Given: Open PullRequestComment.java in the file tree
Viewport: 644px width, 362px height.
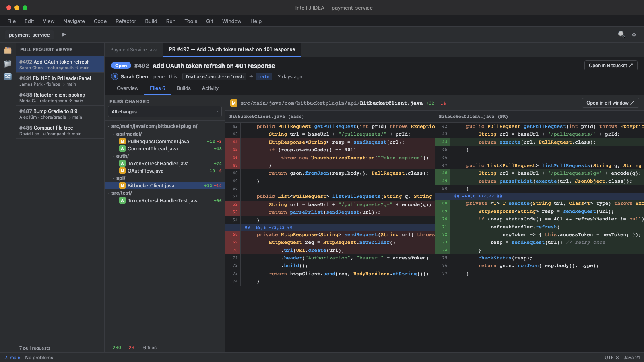Looking at the screenshot, I should (165, 141).
